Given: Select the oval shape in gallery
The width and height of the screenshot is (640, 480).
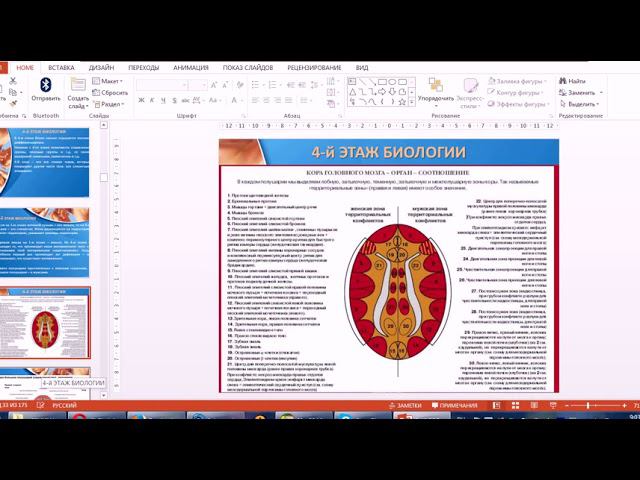Looking at the screenshot, I should tap(392, 82).
